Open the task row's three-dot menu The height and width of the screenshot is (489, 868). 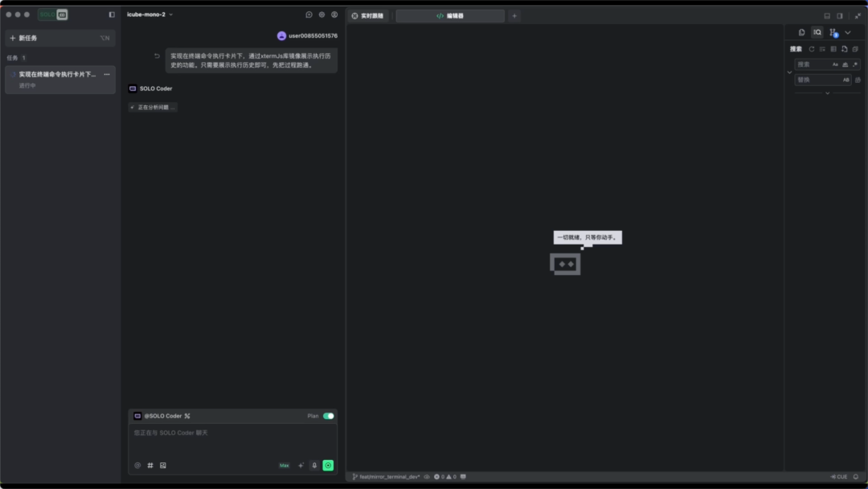pyautogui.click(x=107, y=74)
